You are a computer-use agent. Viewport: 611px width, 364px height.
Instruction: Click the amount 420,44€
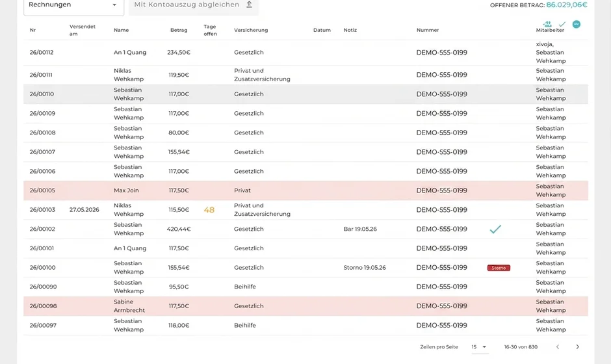point(179,229)
